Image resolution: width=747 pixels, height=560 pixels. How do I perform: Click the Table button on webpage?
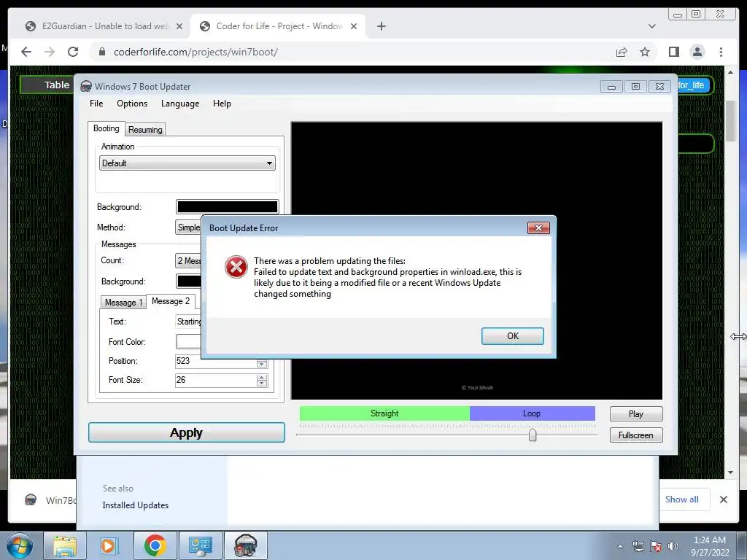[47, 85]
